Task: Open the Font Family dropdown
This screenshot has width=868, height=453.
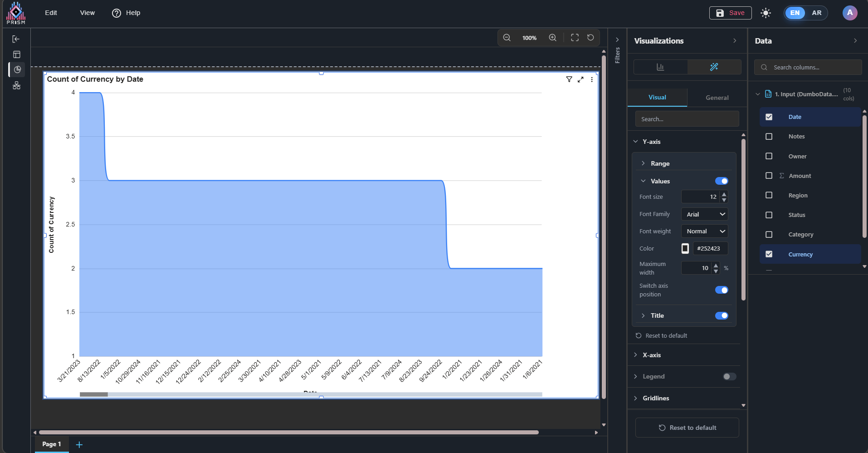Action: click(704, 214)
